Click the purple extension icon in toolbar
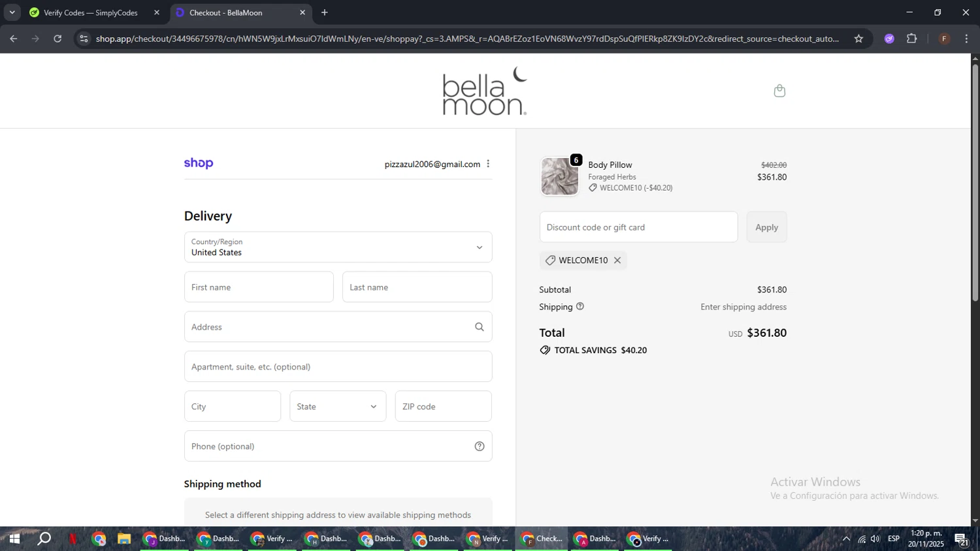 click(889, 39)
